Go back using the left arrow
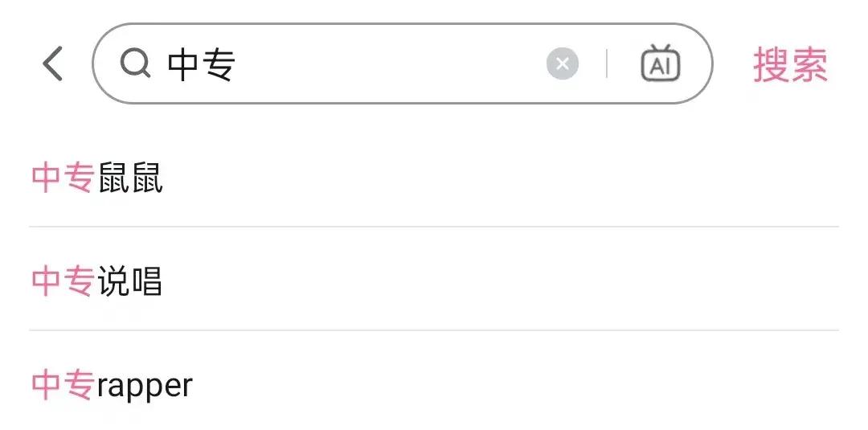The image size is (868, 430). click(x=53, y=63)
